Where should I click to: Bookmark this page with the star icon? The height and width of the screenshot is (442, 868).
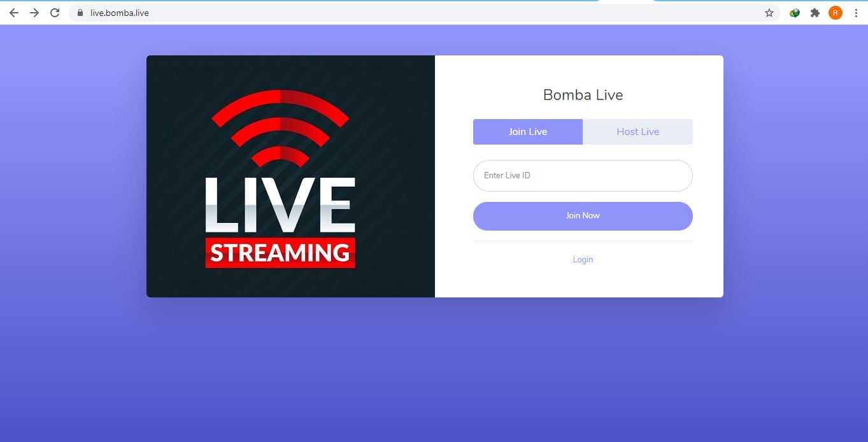pyautogui.click(x=769, y=13)
